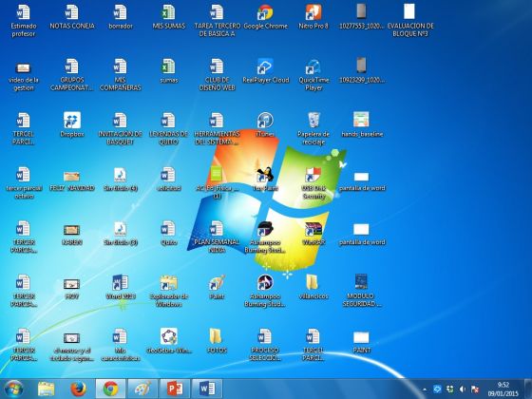Viewport: 532px width, 399px height.
Task: Switch to PowerPoint in the taskbar
Action: [175, 389]
